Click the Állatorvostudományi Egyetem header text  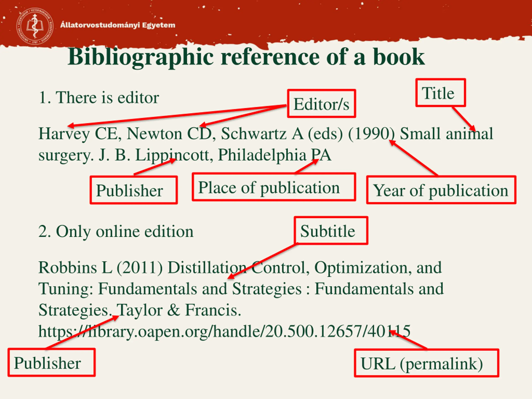pyautogui.click(x=118, y=25)
